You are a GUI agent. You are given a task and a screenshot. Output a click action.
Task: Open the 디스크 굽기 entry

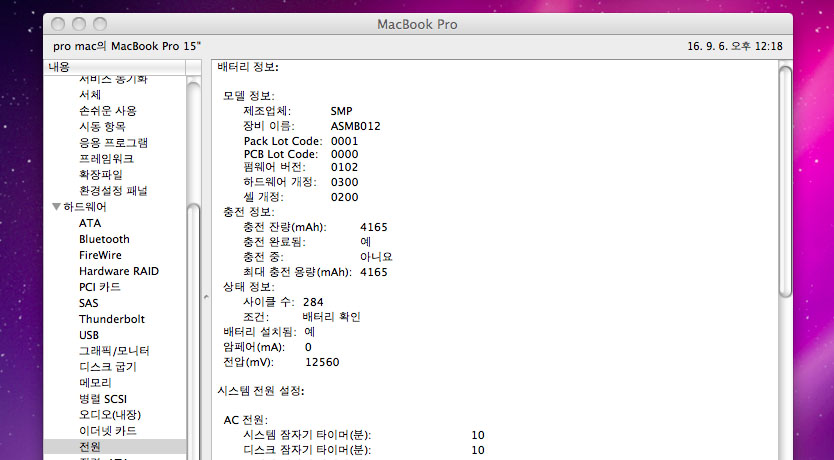(x=108, y=367)
